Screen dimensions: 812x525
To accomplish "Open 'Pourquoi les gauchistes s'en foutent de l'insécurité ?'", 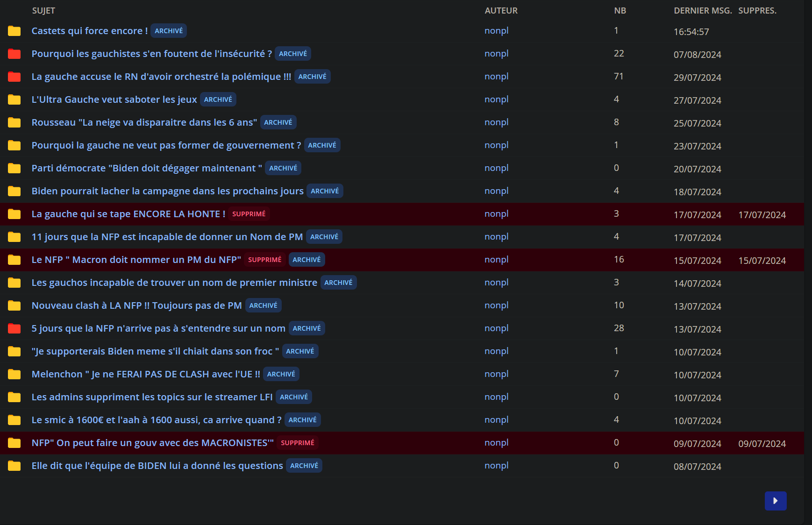I will [152, 54].
